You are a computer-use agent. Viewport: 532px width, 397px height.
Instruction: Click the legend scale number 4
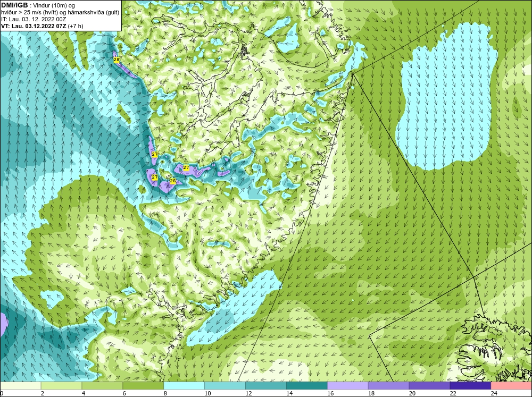point(84,393)
